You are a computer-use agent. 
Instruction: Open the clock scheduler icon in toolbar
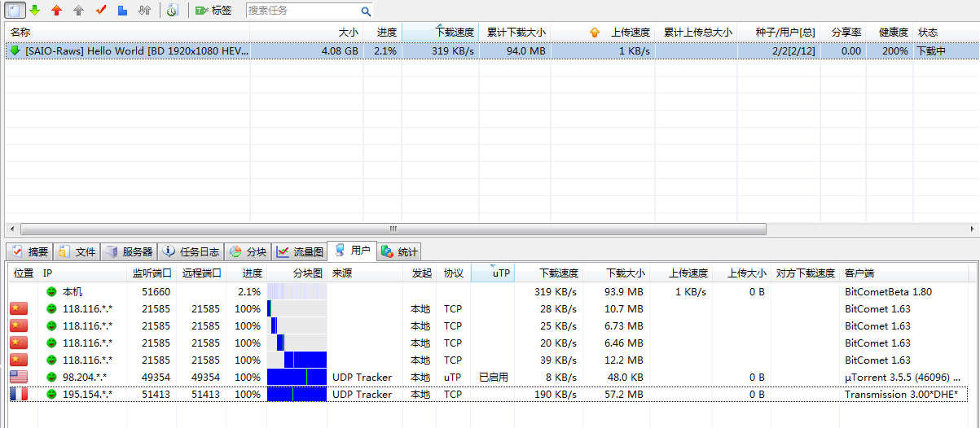pyautogui.click(x=171, y=11)
